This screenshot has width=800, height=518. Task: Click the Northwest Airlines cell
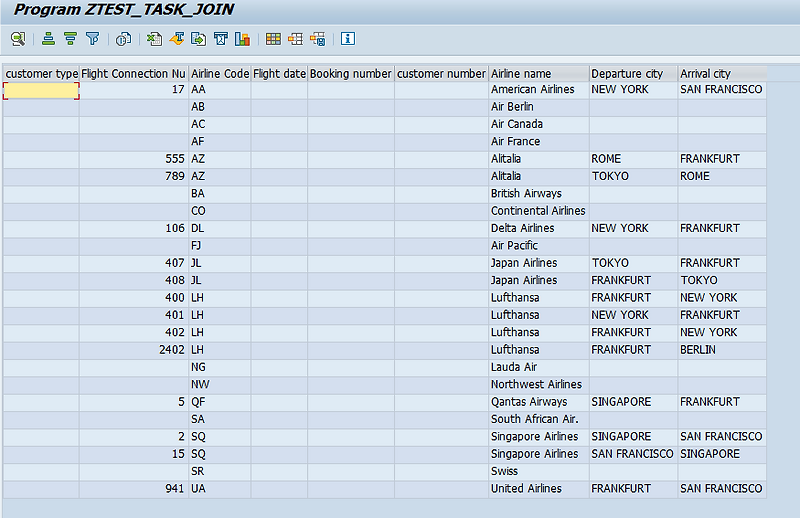[x=539, y=385]
